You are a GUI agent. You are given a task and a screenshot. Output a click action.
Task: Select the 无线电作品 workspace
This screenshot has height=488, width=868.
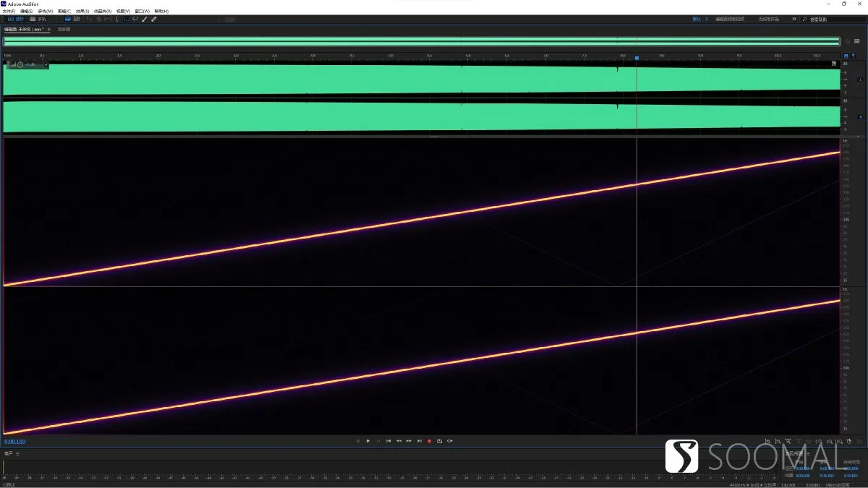(x=768, y=19)
